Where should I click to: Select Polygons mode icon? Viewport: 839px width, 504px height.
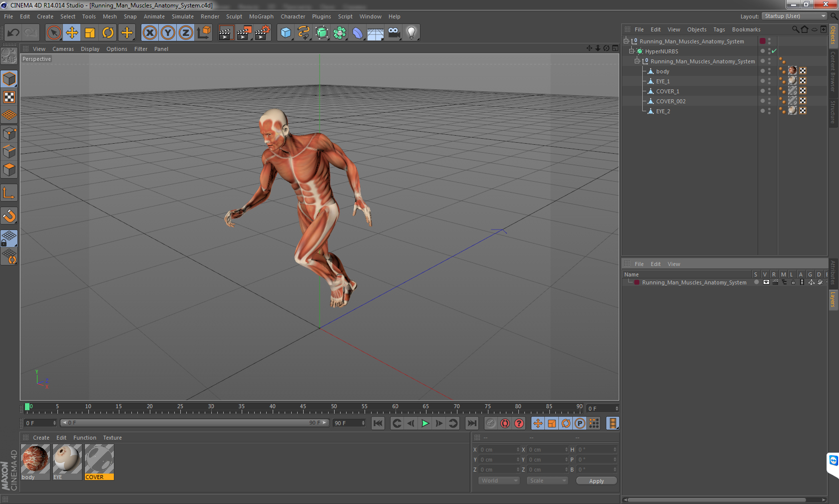(9, 170)
